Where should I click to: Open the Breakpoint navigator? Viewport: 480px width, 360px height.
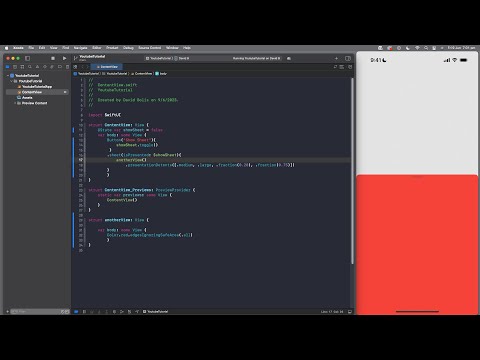(60, 67)
